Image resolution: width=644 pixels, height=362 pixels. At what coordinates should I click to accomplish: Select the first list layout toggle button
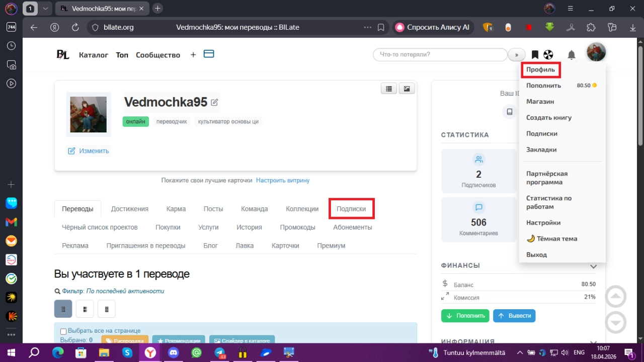point(63,309)
